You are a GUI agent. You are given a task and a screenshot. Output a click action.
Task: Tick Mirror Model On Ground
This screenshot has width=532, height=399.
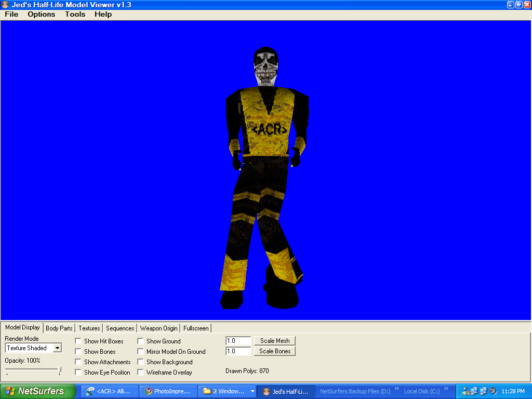pos(140,352)
